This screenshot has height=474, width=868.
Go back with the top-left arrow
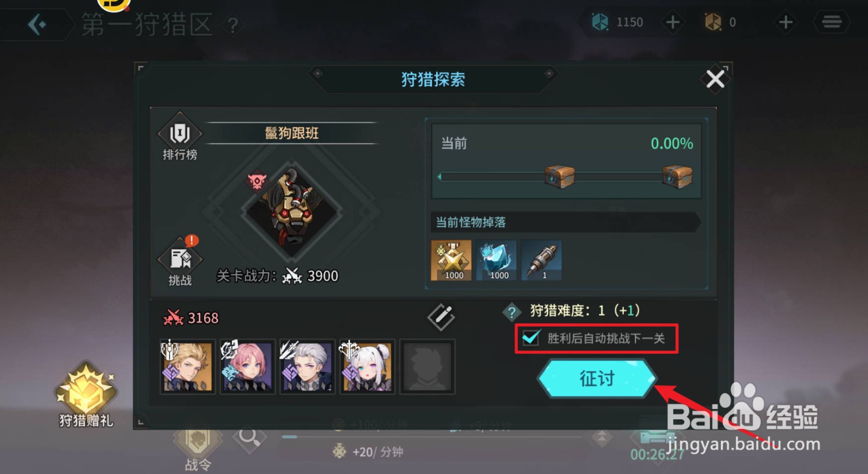(37, 24)
